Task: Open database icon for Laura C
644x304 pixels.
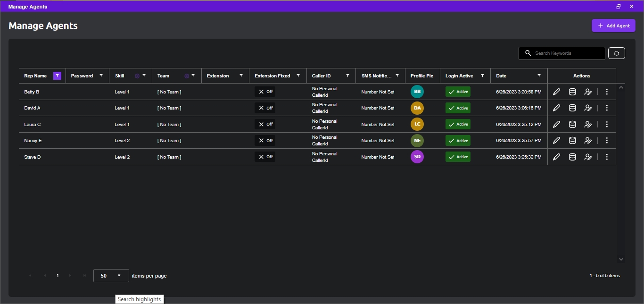Action: [572, 125]
